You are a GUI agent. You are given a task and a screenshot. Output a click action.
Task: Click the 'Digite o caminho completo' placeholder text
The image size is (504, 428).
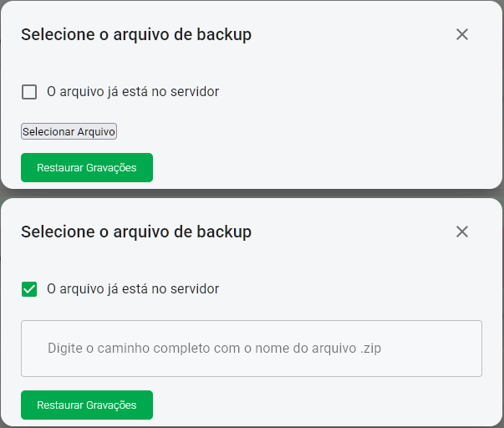[x=214, y=348]
